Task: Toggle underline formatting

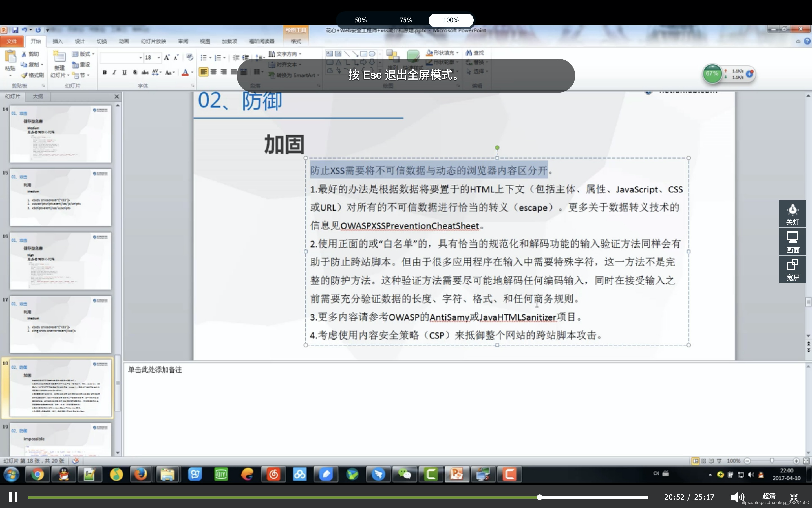Action: coord(125,72)
